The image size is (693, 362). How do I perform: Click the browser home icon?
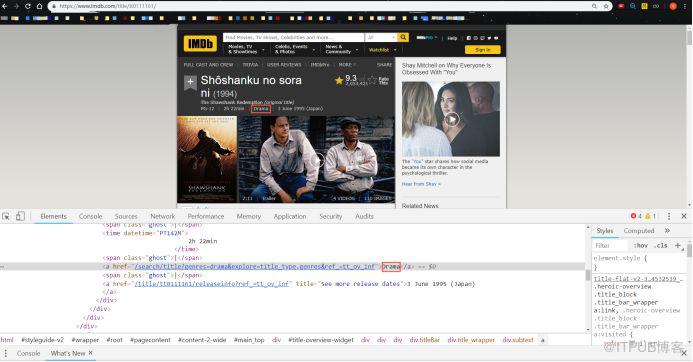[x=39, y=6]
